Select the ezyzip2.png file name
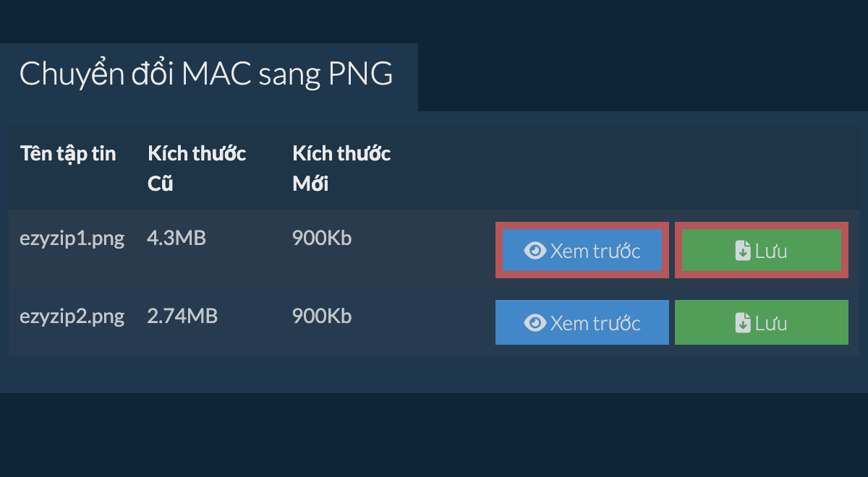 click(72, 316)
